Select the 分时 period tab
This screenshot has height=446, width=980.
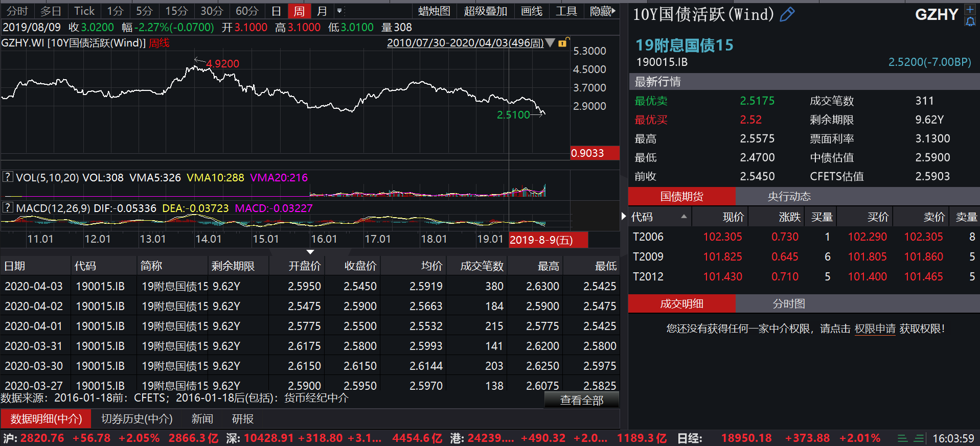pyautogui.click(x=17, y=11)
